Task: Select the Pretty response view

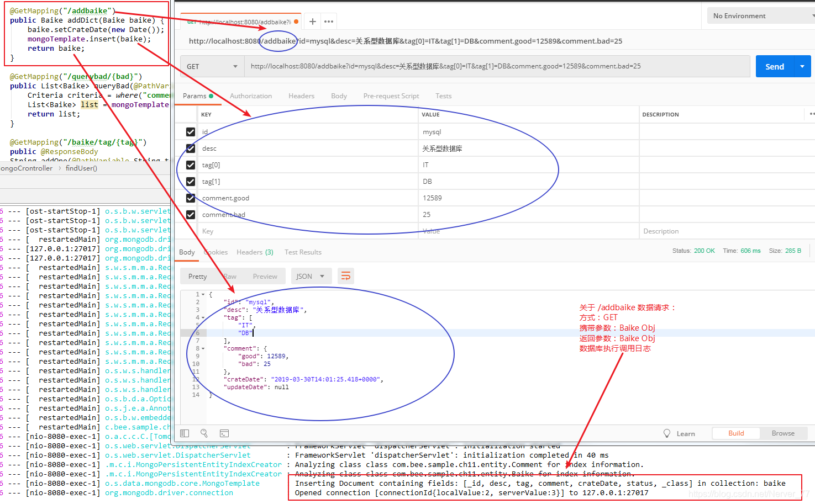Action: click(197, 277)
